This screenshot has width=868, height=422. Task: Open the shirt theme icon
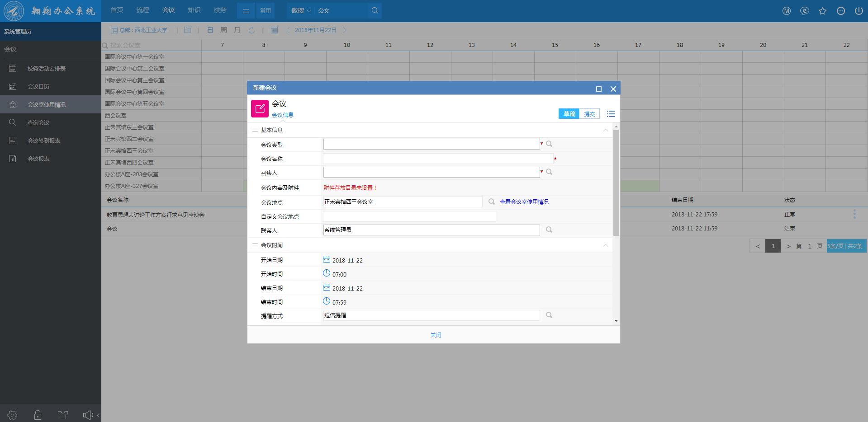(63, 415)
